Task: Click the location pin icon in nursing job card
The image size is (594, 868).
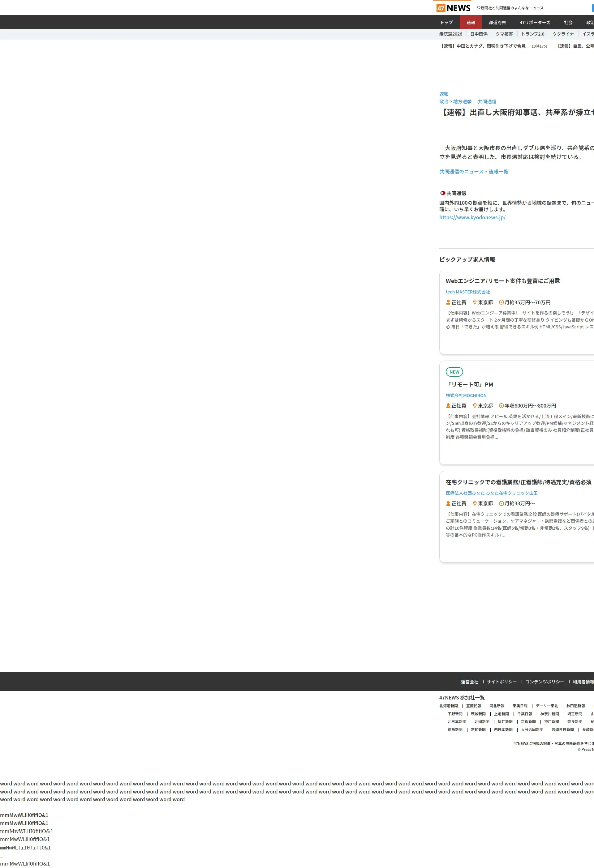Action: coord(475,503)
